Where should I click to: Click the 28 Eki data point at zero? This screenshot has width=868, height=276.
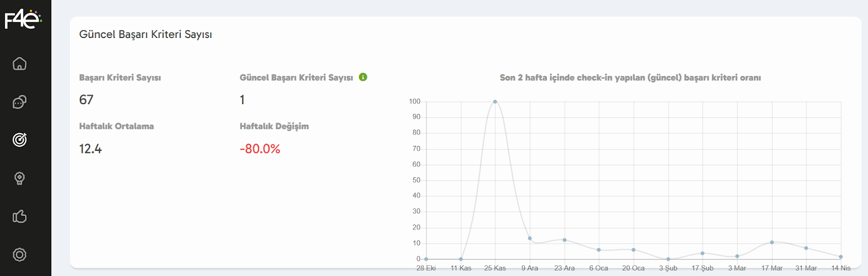coord(426,259)
